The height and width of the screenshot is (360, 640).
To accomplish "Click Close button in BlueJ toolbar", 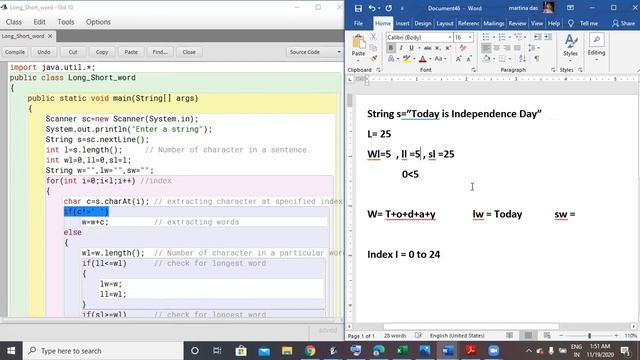I will (189, 52).
